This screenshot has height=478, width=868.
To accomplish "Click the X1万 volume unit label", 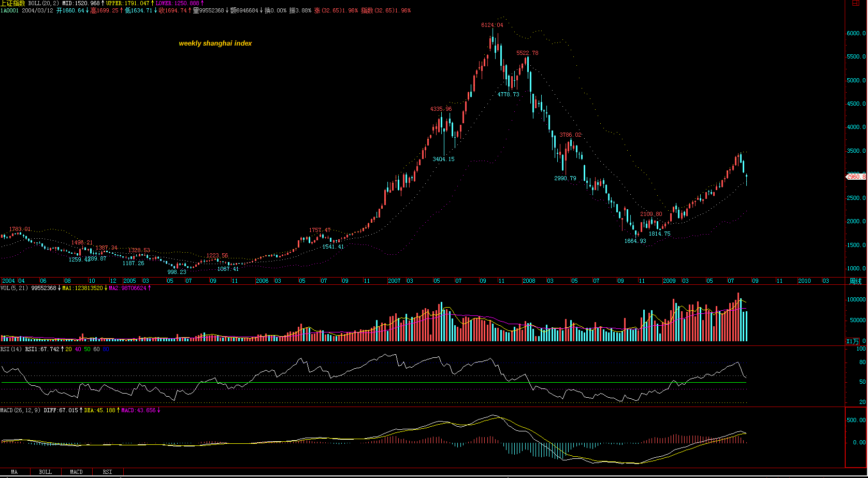I will point(852,341).
